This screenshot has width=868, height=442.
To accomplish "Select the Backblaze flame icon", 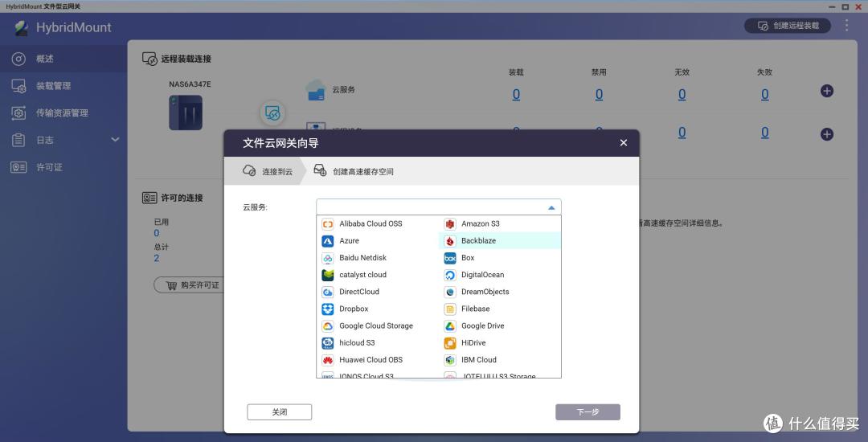I will [450, 241].
